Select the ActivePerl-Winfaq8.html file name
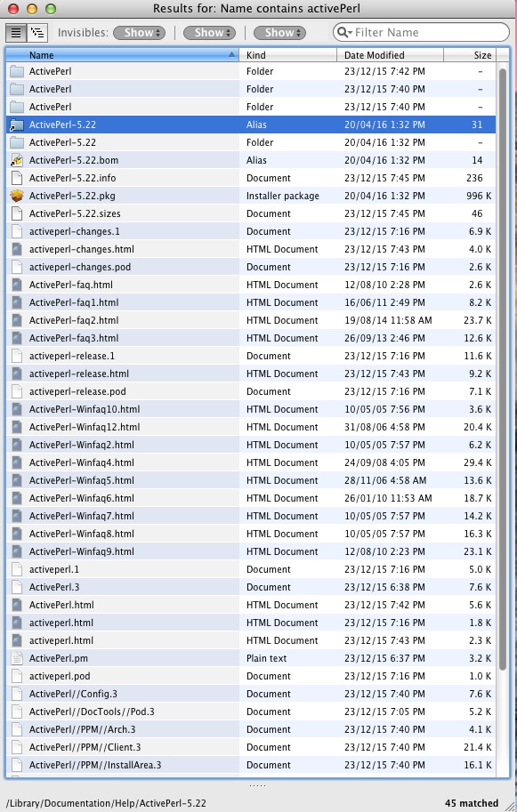Image resolution: width=517 pixels, height=812 pixels. (81, 534)
